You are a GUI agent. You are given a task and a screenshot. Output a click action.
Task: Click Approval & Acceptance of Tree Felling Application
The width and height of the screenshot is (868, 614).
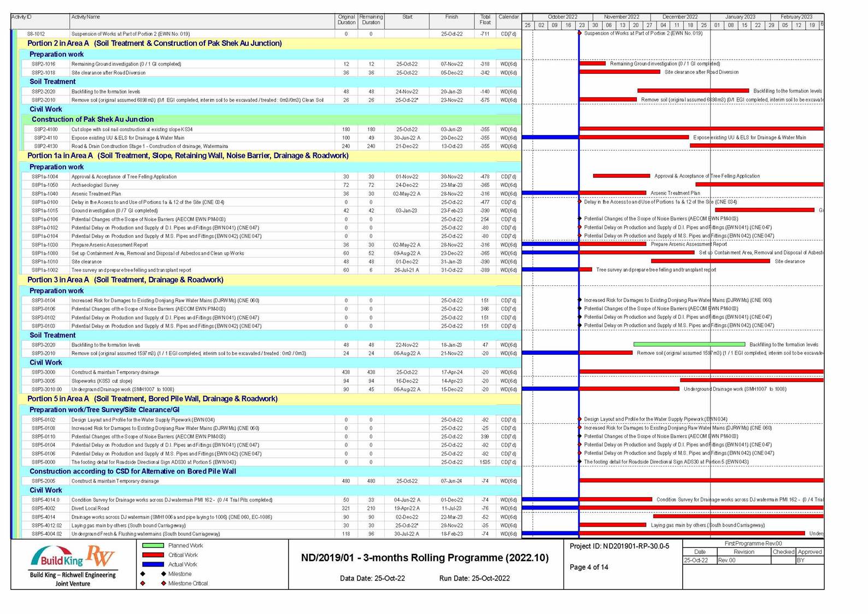[x=124, y=177]
